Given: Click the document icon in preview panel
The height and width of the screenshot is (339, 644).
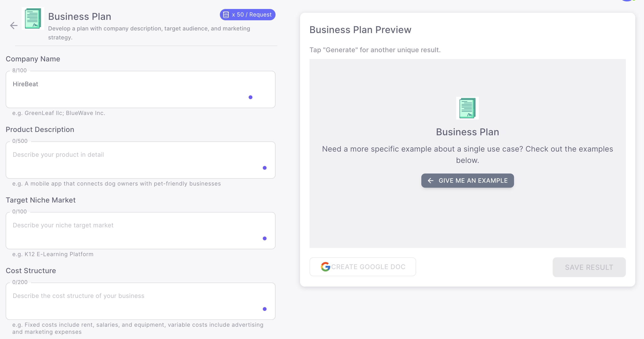Looking at the screenshot, I should click(467, 108).
